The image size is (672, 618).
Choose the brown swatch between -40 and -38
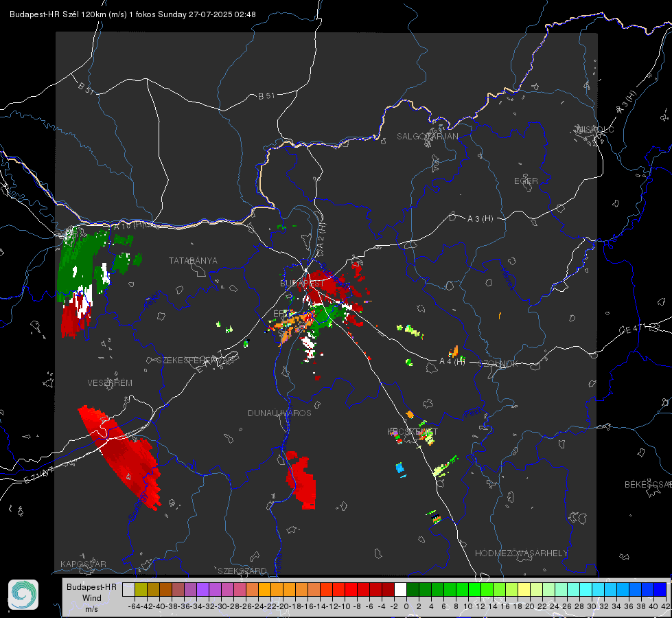(x=165, y=589)
